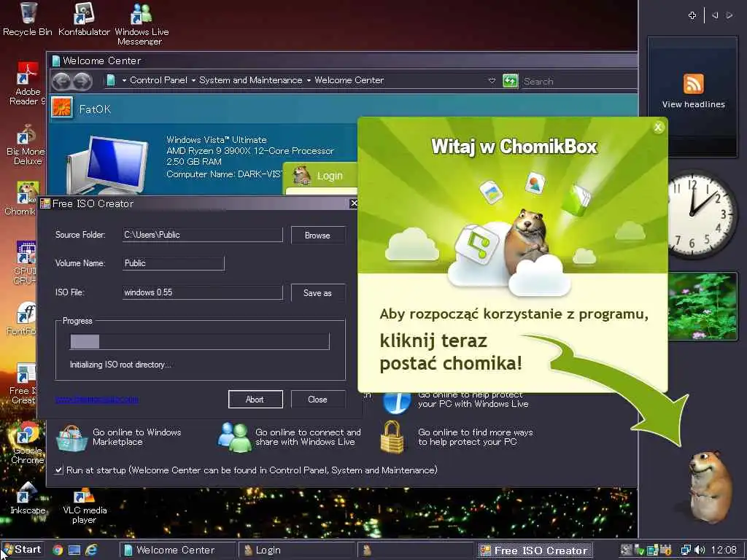747x560 pixels.
Task: Click the Welcome Center back arrow
Action: [x=61, y=81]
